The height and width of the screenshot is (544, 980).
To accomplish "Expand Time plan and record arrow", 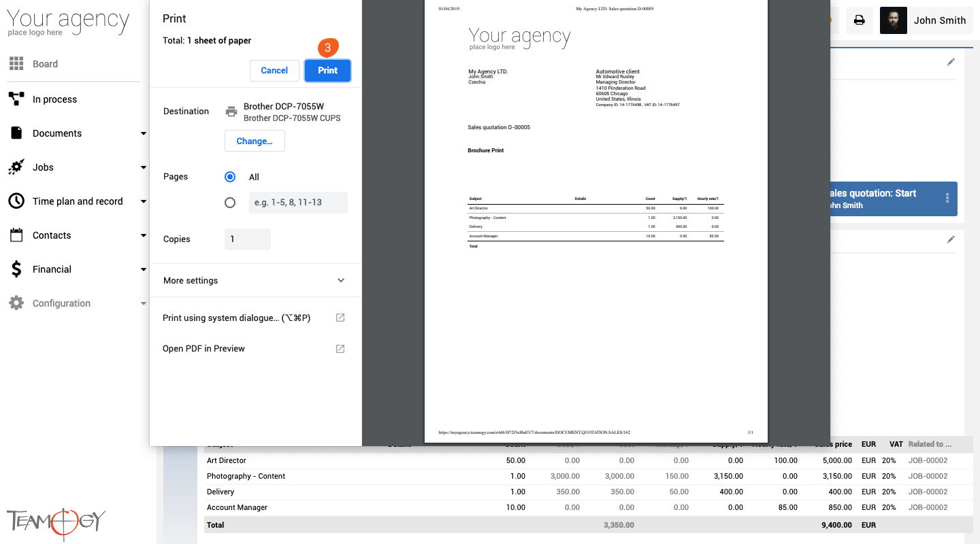I will (x=144, y=201).
